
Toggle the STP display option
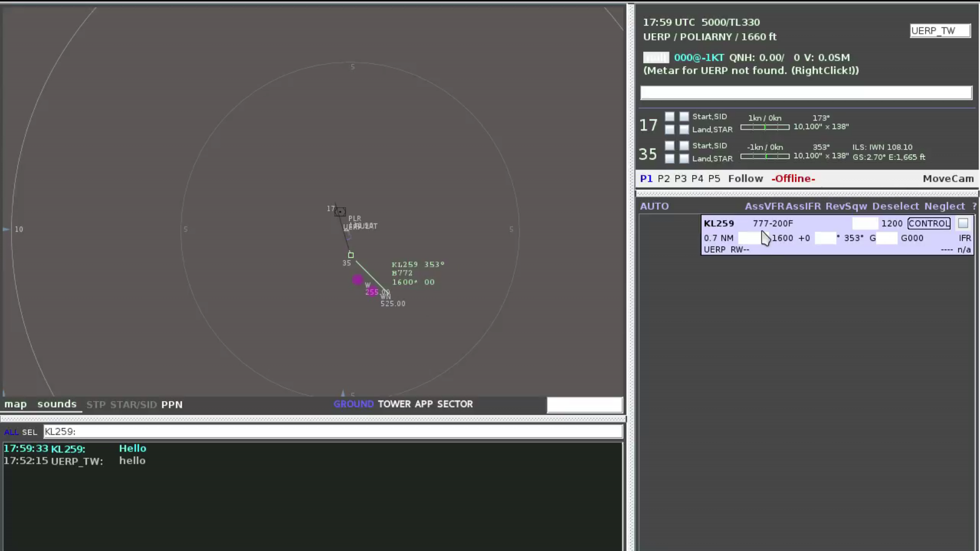pos(96,405)
